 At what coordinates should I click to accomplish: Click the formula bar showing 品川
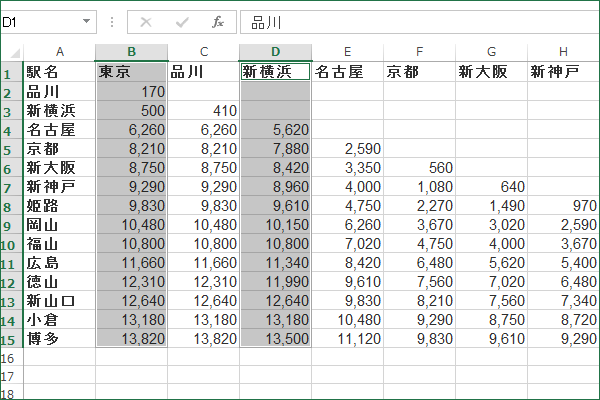420,22
